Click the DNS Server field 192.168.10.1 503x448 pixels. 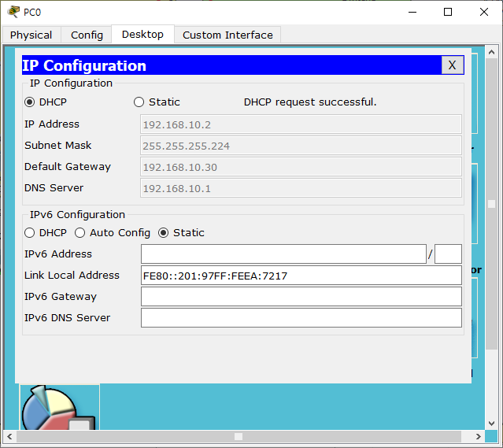pyautogui.click(x=301, y=188)
